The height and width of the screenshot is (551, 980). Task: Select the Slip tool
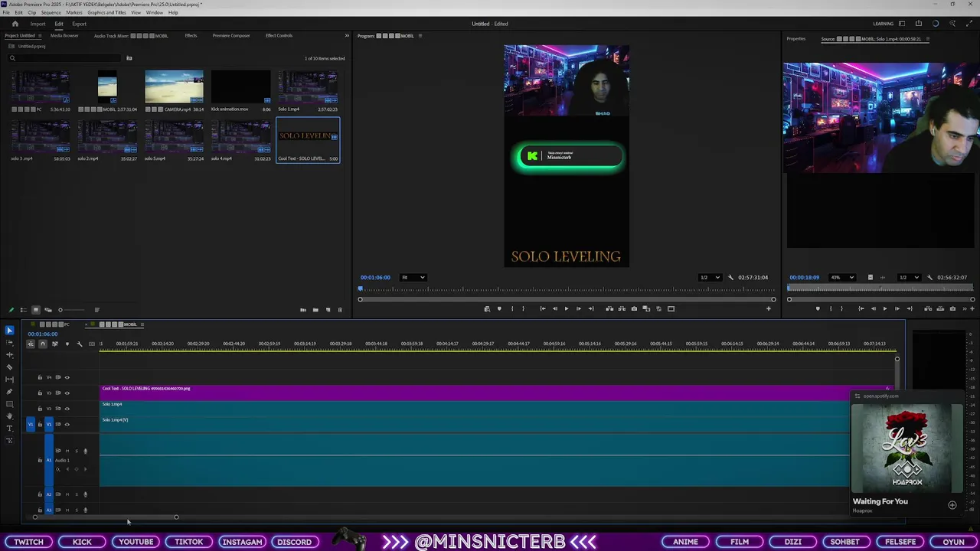(x=9, y=380)
